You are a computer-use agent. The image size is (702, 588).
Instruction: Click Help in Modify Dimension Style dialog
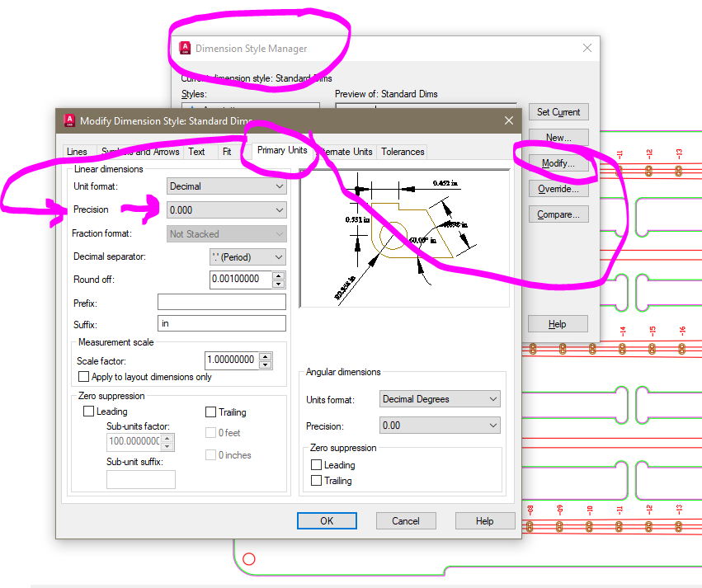click(485, 521)
